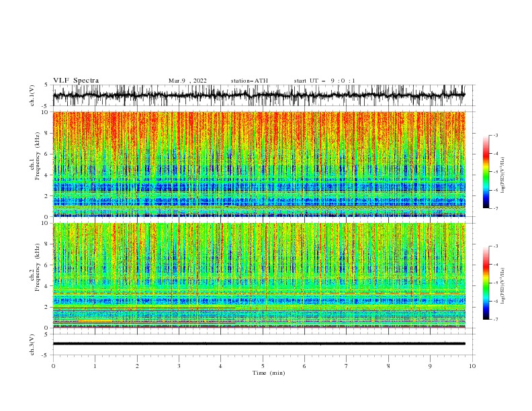Click the ch.1 'Frequency (kHz)' axis label
This screenshot has height=411, width=532.
click(x=37, y=156)
